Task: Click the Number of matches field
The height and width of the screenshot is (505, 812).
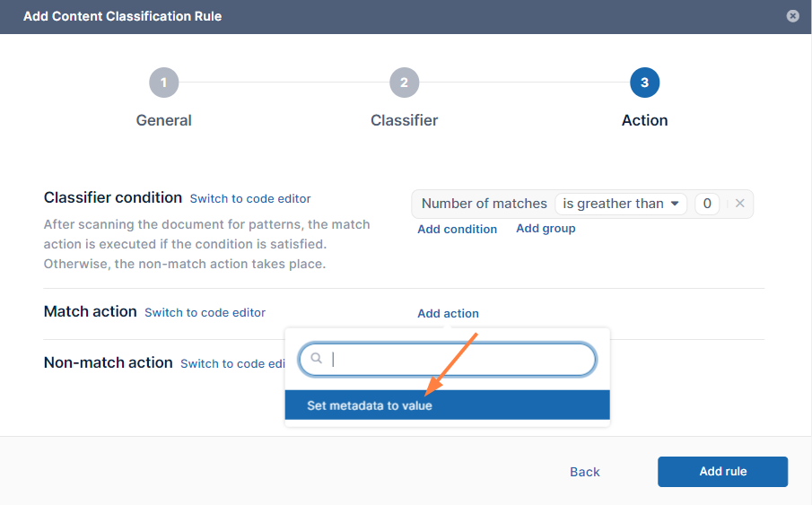Action: point(484,204)
